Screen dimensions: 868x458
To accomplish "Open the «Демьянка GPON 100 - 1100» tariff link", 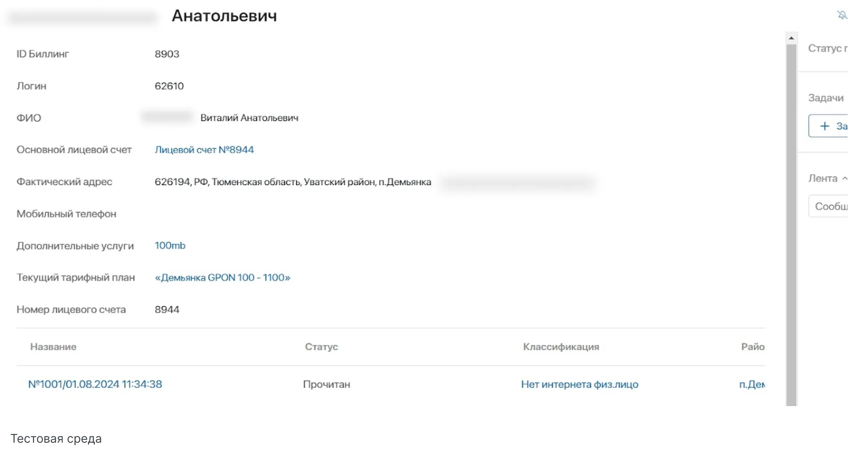I will point(222,278).
